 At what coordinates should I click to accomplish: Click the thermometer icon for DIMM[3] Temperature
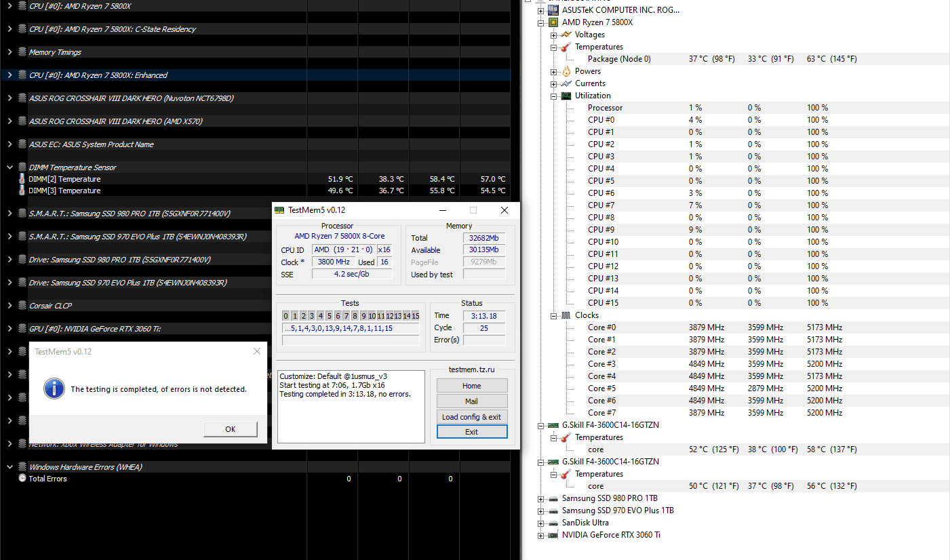(x=22, y=191)
